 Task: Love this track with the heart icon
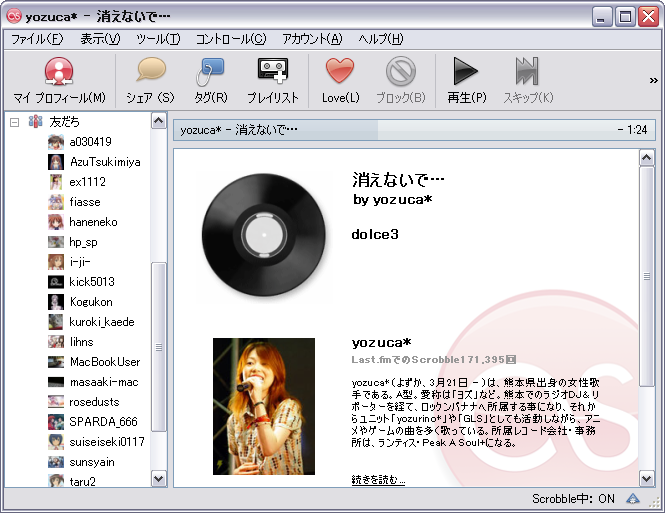(340, 70)
